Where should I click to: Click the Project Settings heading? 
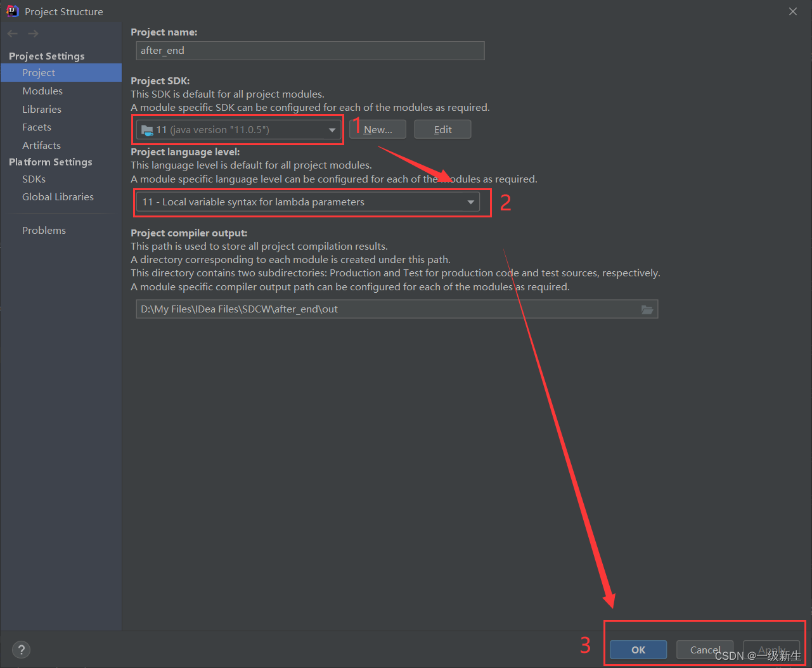click(x=47, y=56)
